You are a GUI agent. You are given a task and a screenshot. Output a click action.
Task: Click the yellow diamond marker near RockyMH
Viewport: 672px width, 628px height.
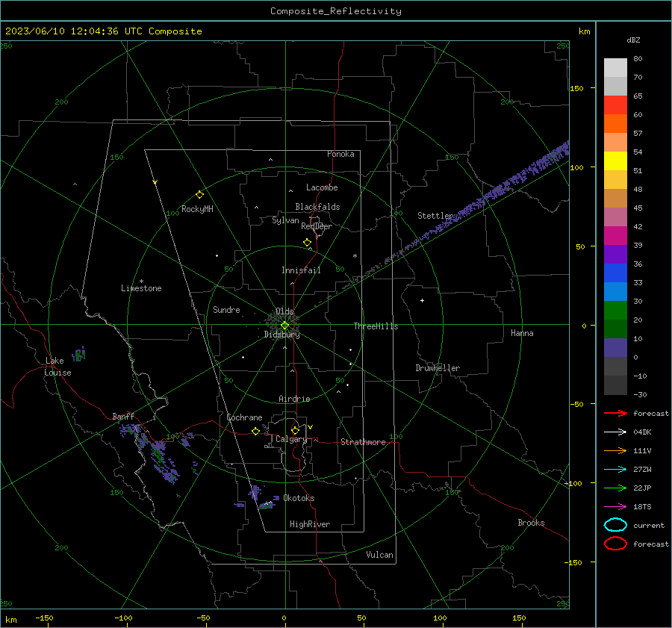[199, 195]
